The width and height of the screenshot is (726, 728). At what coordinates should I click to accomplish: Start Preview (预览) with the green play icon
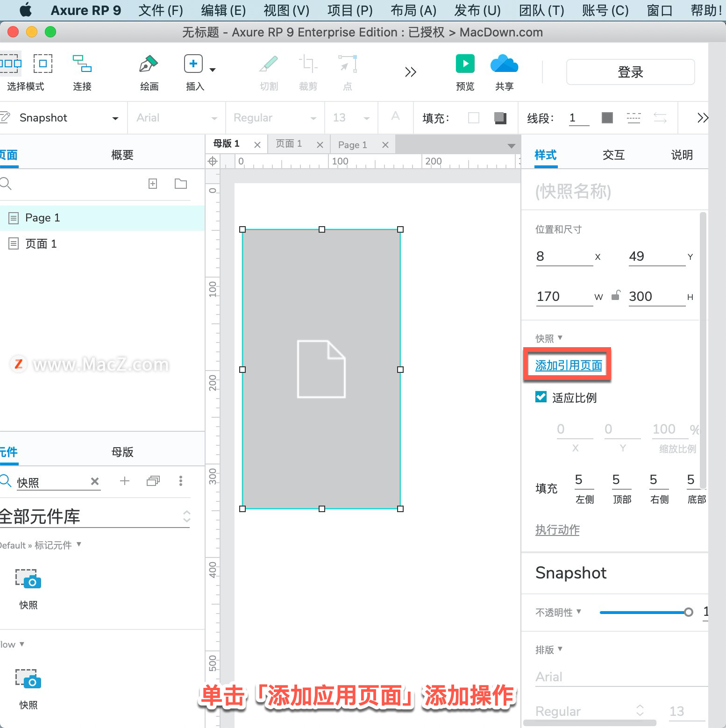tap(465, 64)
